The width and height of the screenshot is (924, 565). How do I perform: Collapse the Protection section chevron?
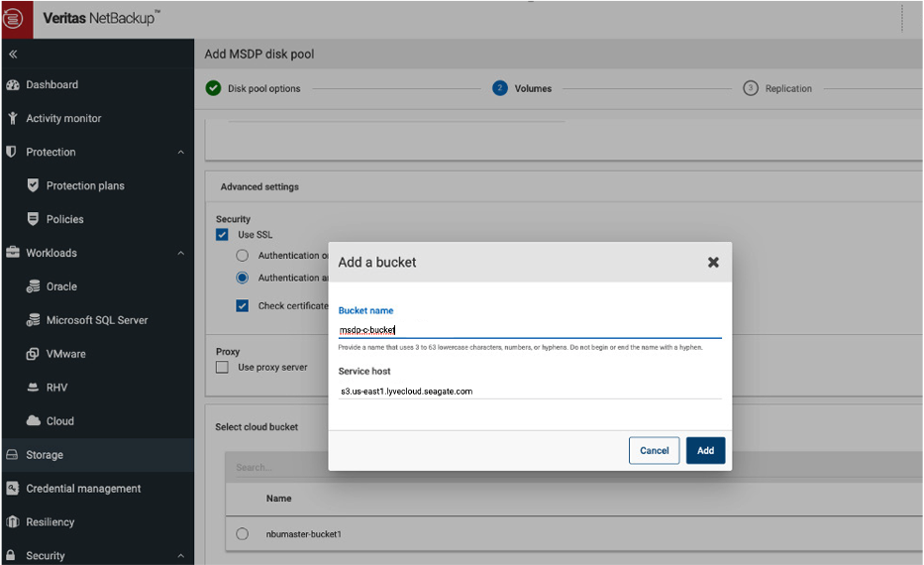pyautogui.click(x=181, y=153)
